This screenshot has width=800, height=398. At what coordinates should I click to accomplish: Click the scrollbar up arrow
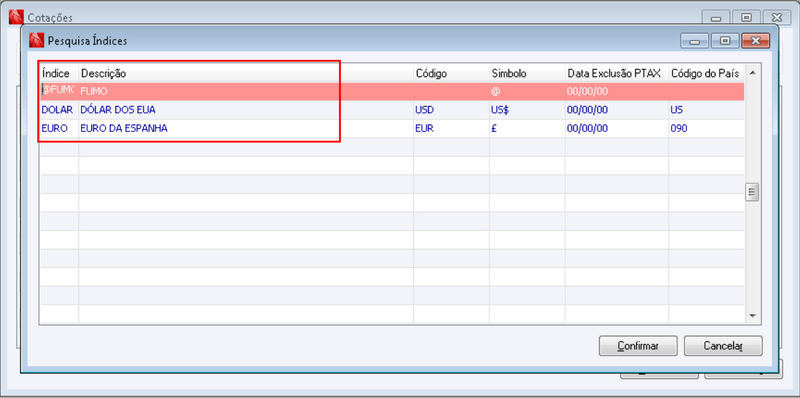[x=752, y=73]
